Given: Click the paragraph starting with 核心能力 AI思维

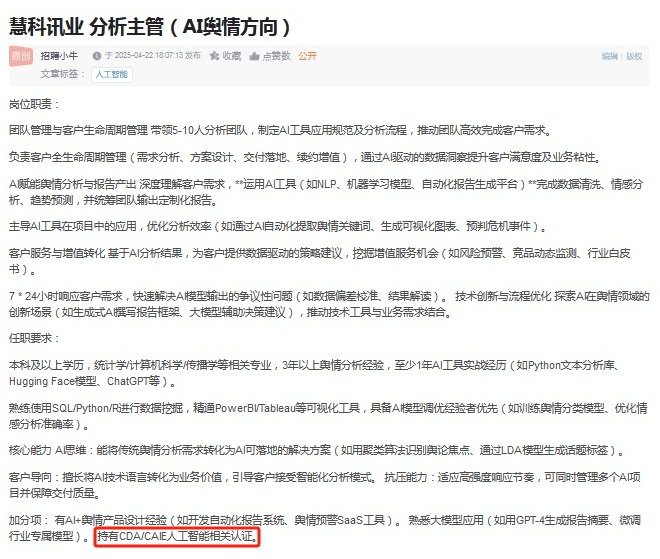Looking at the screenshot, I should click(317, 450).
